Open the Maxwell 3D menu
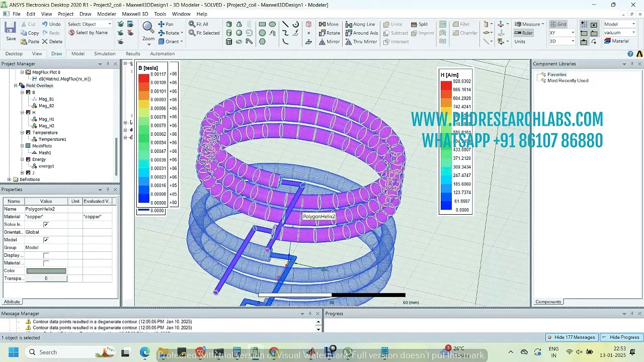This screenshot has height=362, width=644. pyautogui.click(x=135, y=14)
